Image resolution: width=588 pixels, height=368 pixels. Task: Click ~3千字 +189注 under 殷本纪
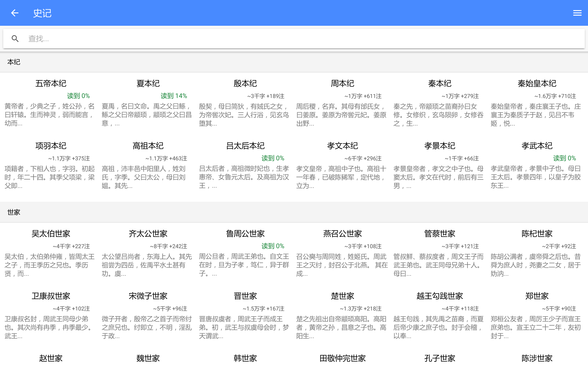coord(266,96)
